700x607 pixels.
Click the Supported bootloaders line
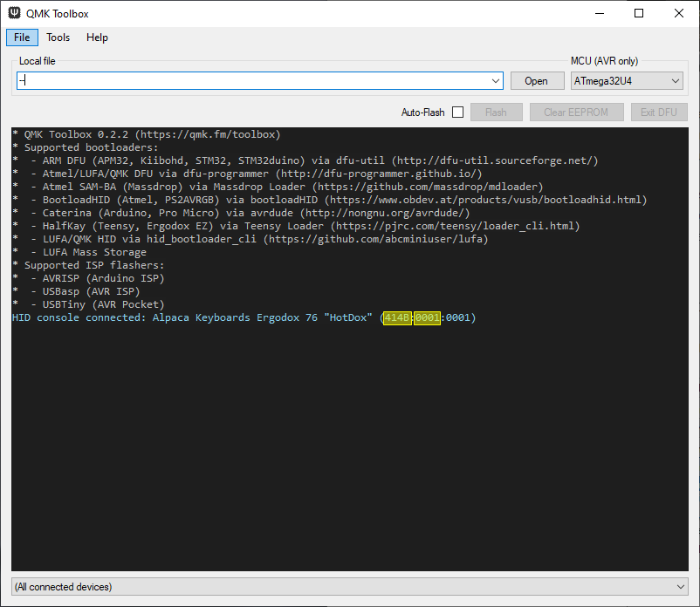click(86, 147)
